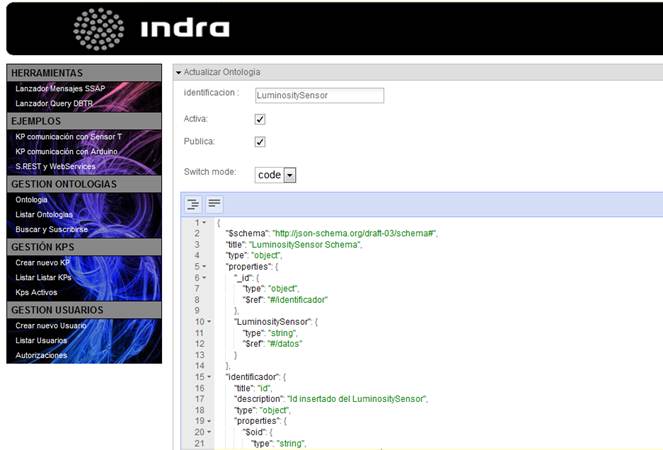
Task: Click the compact JSON icon in editor toolbar
Action: (214, 204)
